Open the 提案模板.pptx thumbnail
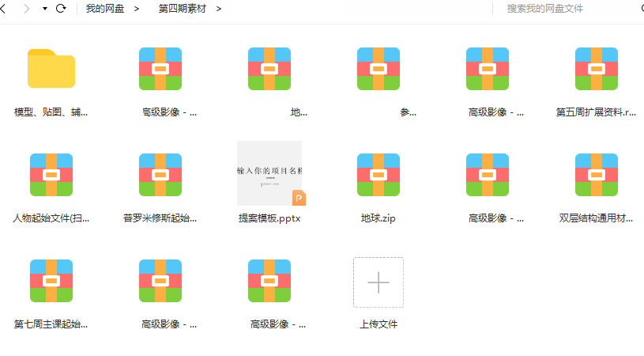This screenshot has width=644, height=356. [269, 173]
